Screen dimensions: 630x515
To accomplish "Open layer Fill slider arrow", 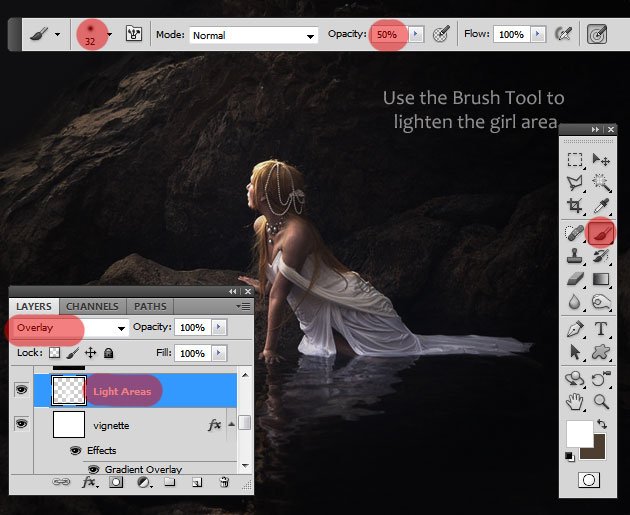I will pos(219,353).
